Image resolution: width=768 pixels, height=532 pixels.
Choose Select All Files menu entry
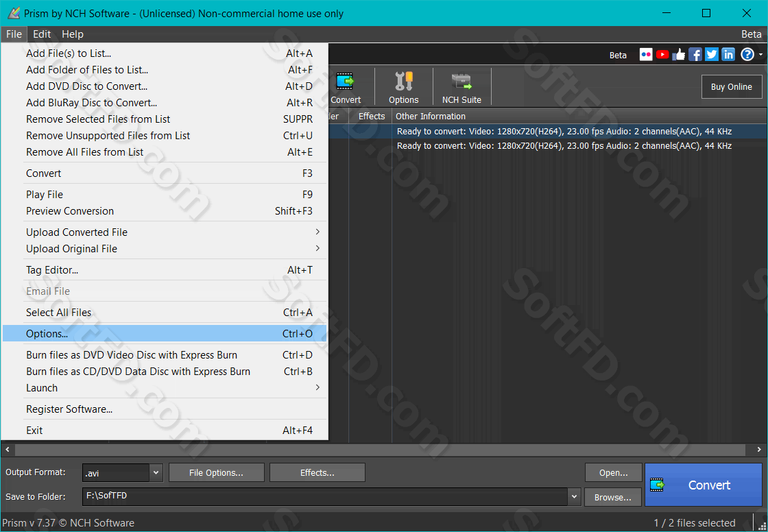[x=164, y=313]
